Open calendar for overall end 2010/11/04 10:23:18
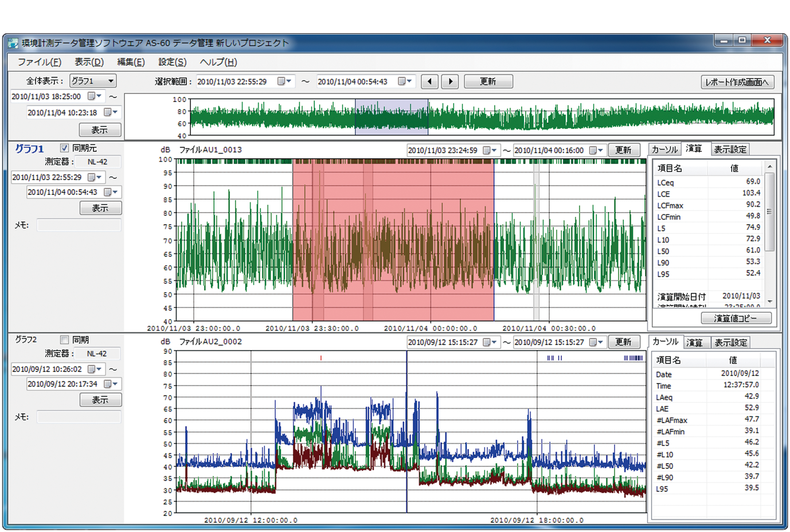This screenshot has height=532, width=790. 111,112
